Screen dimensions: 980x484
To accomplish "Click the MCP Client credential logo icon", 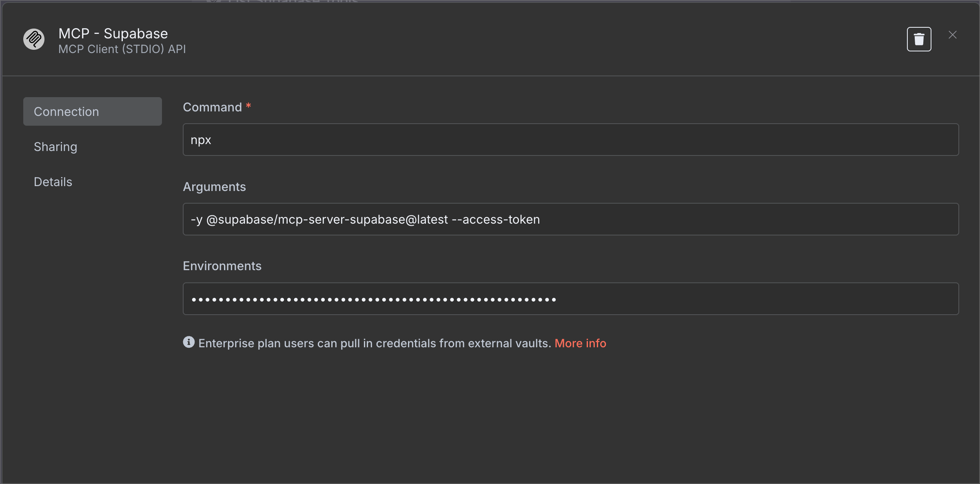I will click(34, 39).
